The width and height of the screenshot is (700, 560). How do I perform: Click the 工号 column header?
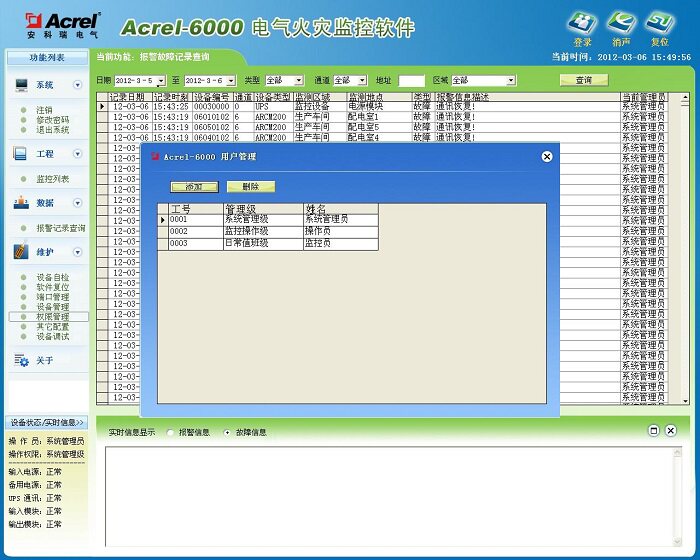click(x=196, y=209)
